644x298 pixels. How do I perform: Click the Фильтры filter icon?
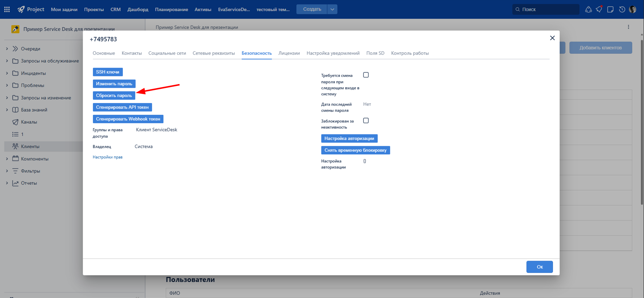[15, 171]
